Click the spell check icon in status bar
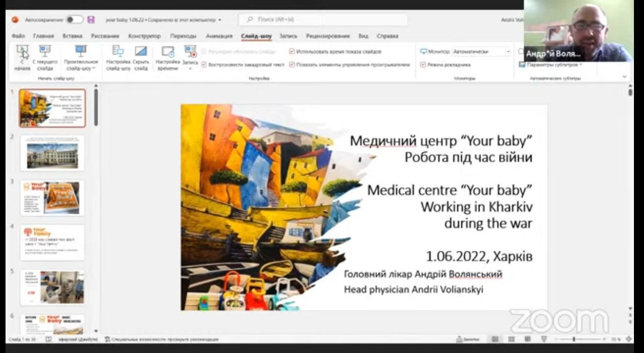644x353 pixels. pyautogui.click(x=49, y=339)
